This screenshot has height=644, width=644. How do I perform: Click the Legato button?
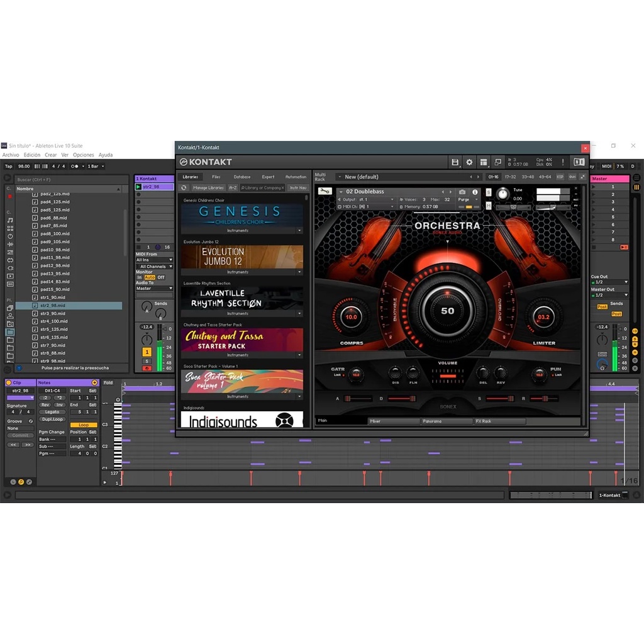click(x=52, y=412)
